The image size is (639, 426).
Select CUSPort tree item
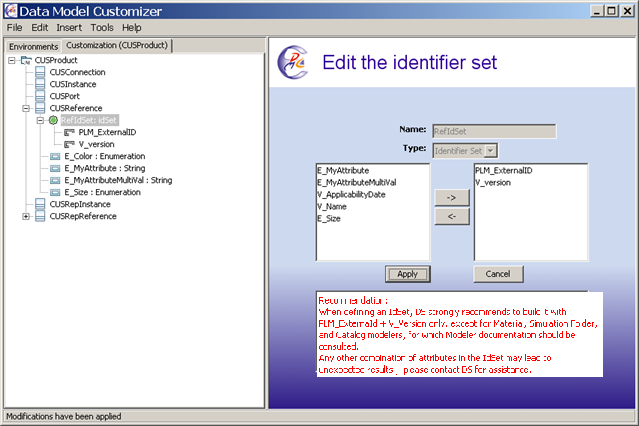(x=64, y=96)
